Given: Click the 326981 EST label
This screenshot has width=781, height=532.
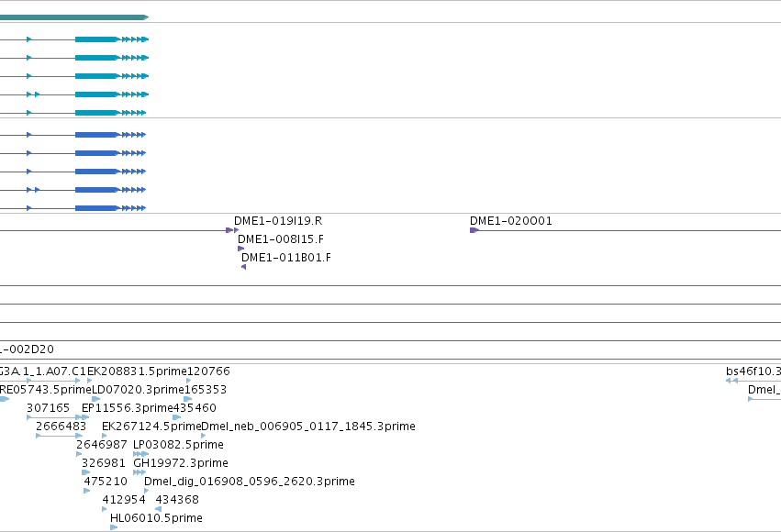Looking at the screenshot, I should [104, 463].
